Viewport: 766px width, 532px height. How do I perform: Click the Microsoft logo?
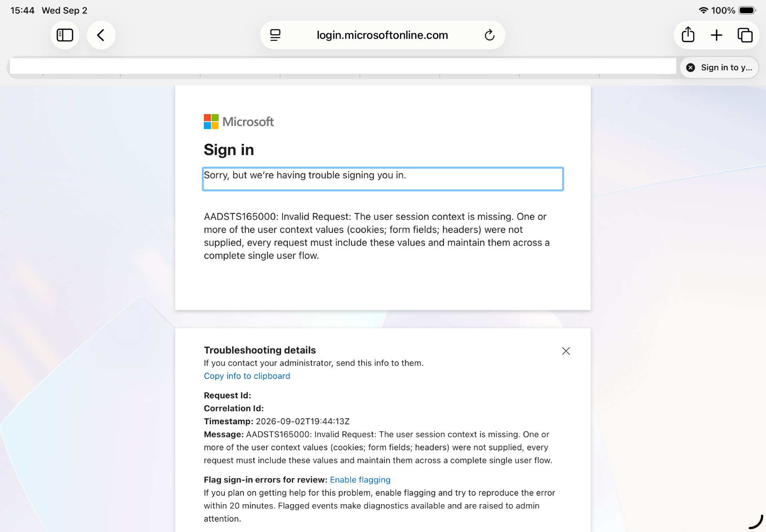[239, 122]
